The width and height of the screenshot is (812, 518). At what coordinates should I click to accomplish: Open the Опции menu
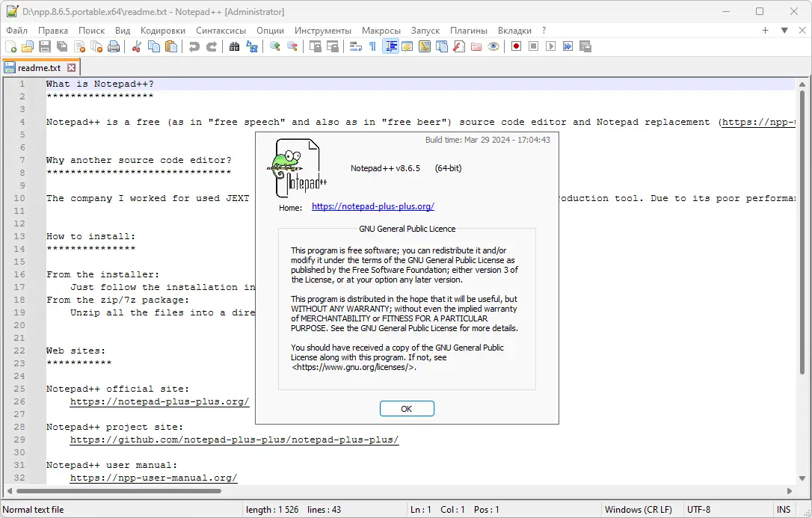click(x=271, y=31)
